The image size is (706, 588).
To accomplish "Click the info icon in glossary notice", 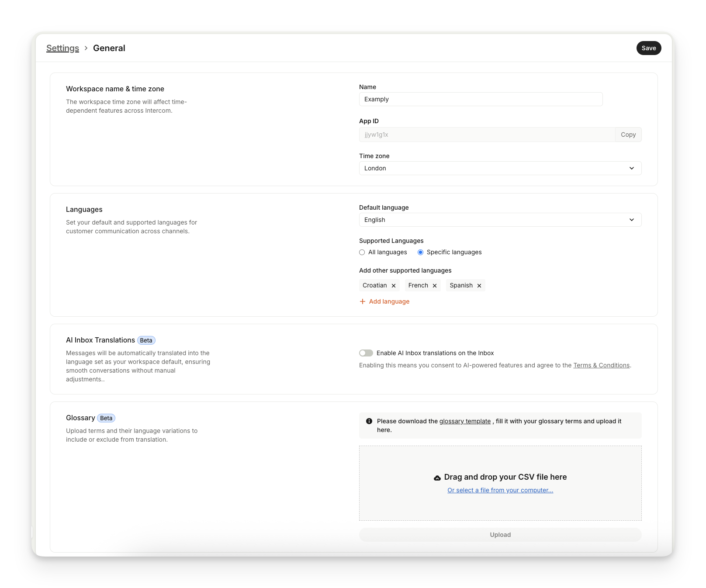I will (x=369, y=421).
